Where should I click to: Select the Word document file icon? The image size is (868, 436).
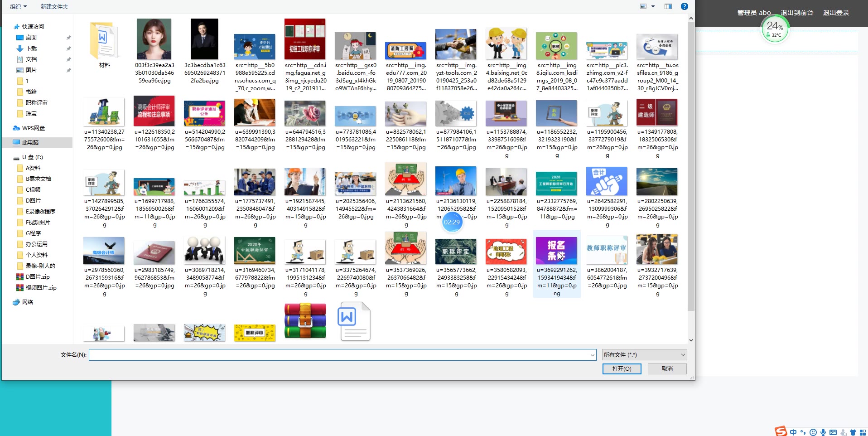point(354,322)
